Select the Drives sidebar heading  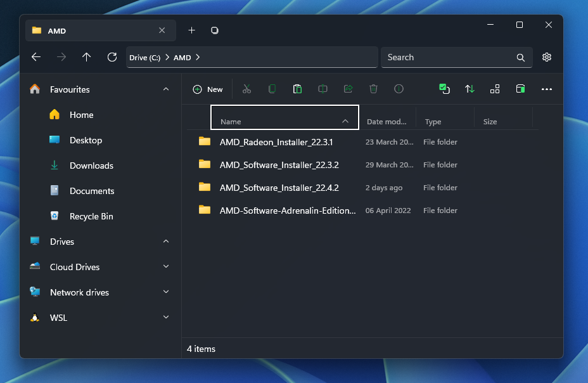coord(62,242)
